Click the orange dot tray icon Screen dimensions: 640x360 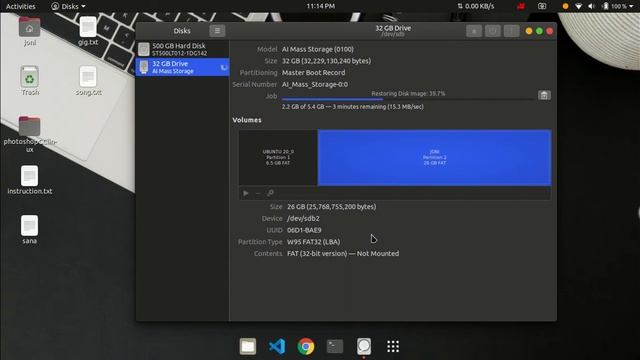(x=565, y=6)
